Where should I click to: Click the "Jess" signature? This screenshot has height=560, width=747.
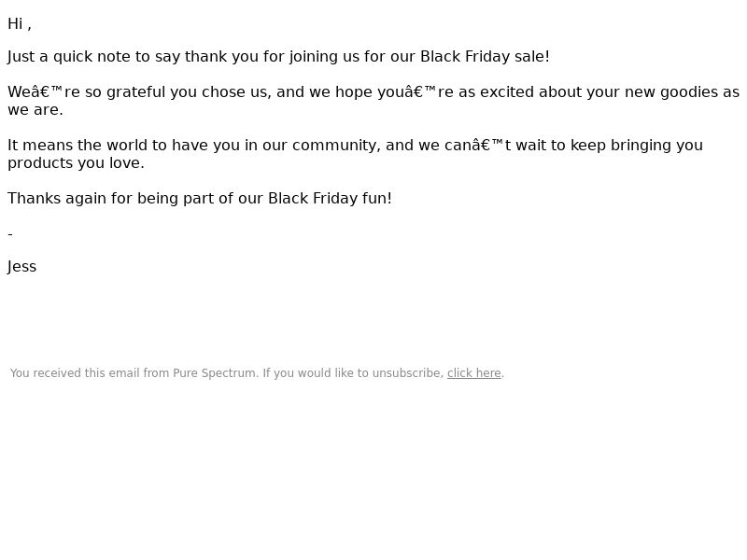coord(21,267)
